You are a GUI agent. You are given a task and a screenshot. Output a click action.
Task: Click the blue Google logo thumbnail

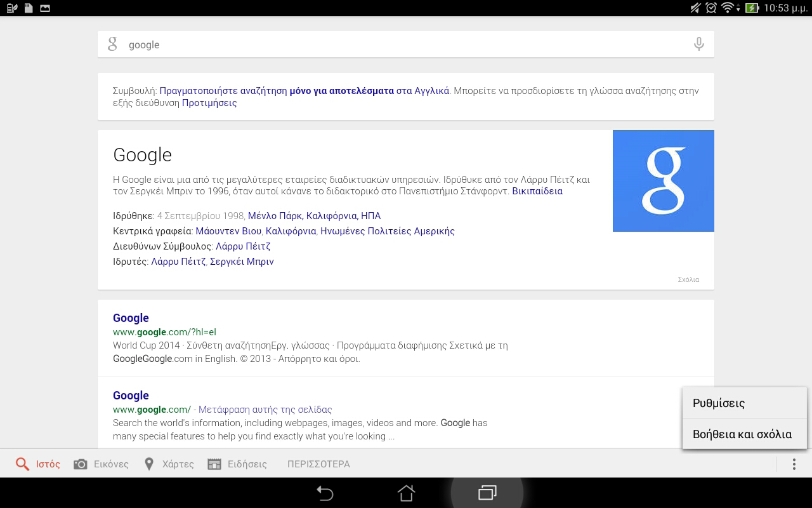coord(664,181)
